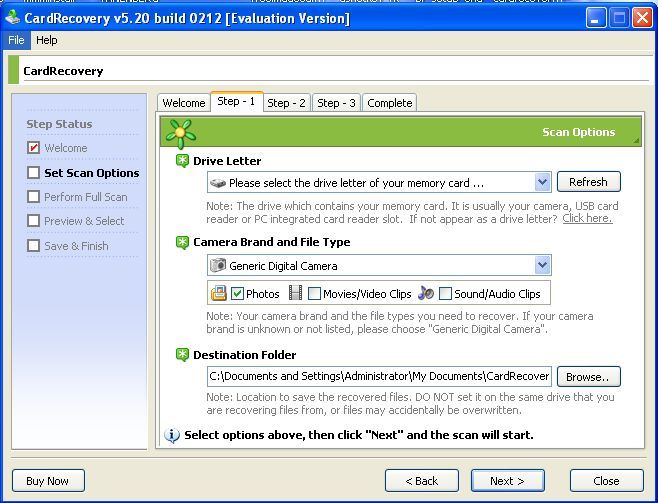The image size is (658, 503).
Task: Click the 'Save & Finish' step label
Action: pyautogui.click(x=76, y=246)
